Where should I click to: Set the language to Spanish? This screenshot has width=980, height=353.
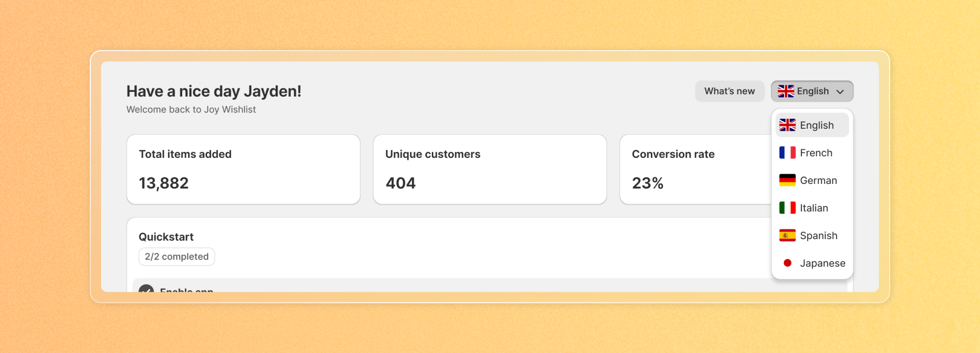click(x=818, y=236)
